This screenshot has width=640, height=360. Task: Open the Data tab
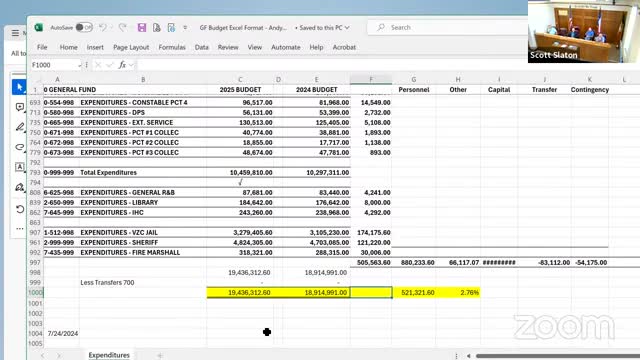click(202, 47)
